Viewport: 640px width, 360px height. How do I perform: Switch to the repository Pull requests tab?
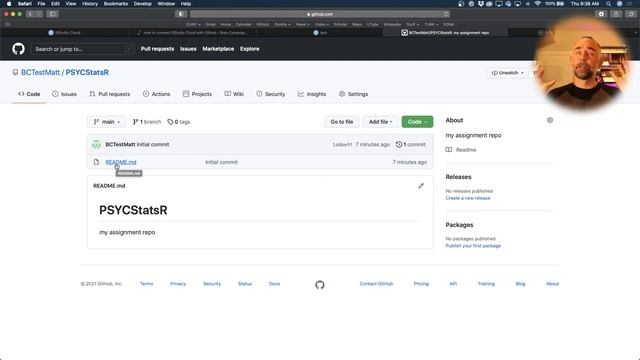pyautogui.click(x=110, y=94)
